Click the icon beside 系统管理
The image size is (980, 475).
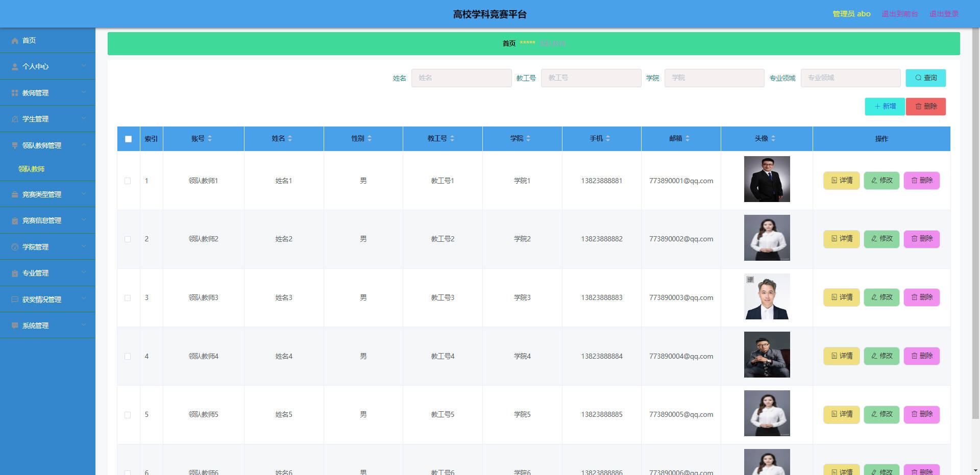[15, 326]
